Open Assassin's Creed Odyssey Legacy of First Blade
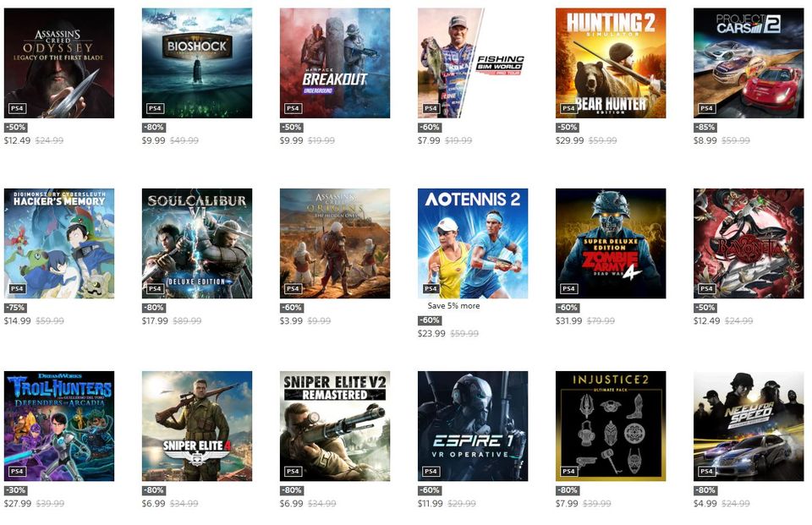The width and height of the screenshot is (812, 525). pyautogui.click(x=59, y=63)
